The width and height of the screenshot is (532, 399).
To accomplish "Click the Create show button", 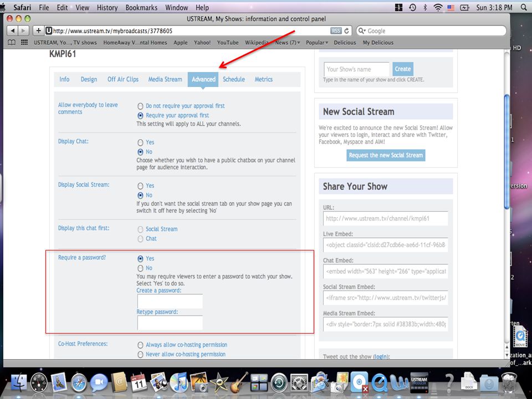I will point(403,69).
